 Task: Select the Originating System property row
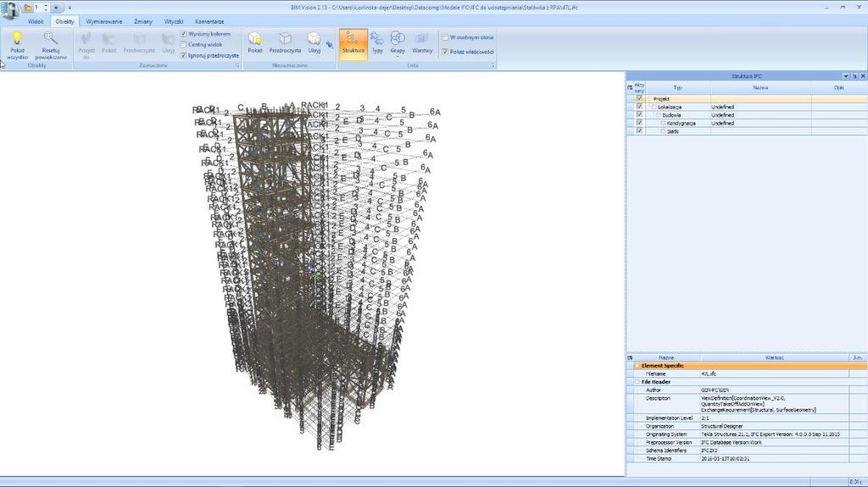pyautogui.click(x=748, y=434)
